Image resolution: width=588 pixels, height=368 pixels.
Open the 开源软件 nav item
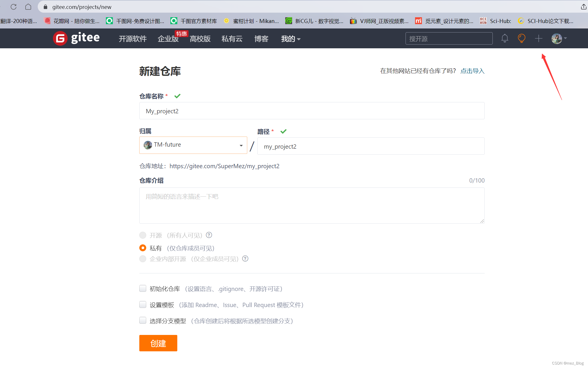pyautogui.click(x=133, y=39)
